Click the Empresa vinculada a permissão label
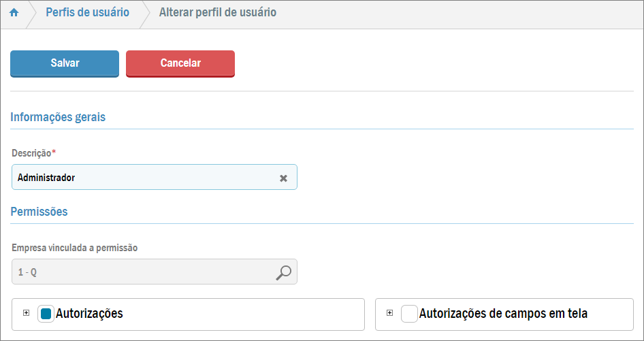The height and width of the screenshot is (341, 644). [x=75, y=248]
